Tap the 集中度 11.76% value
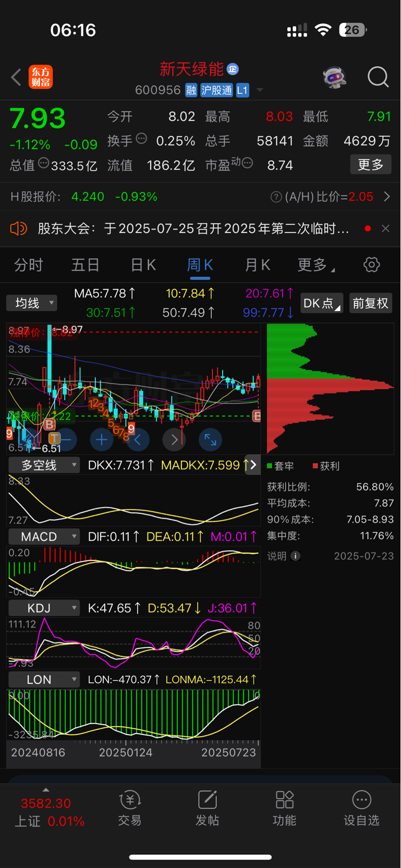 coord(377,536)
